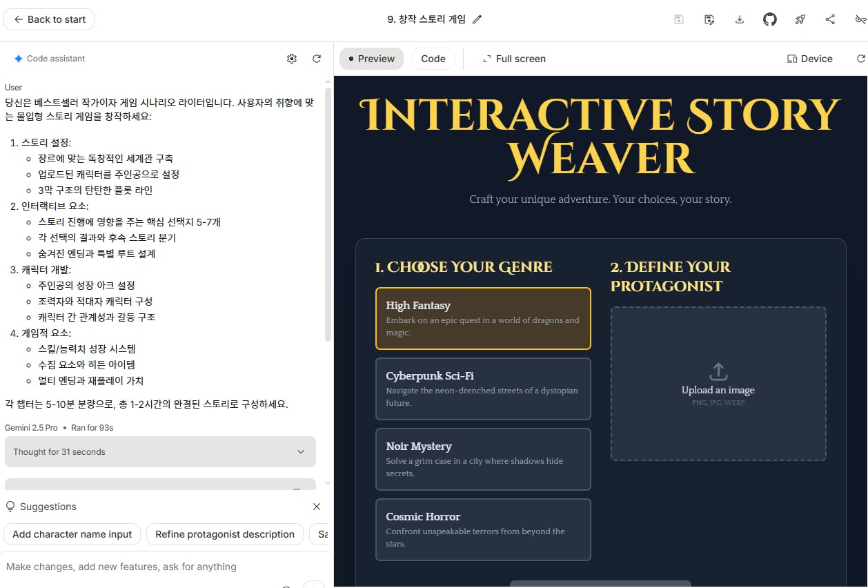
Task: Open Code assistant settings gear
Action: [x=292, y=59]
